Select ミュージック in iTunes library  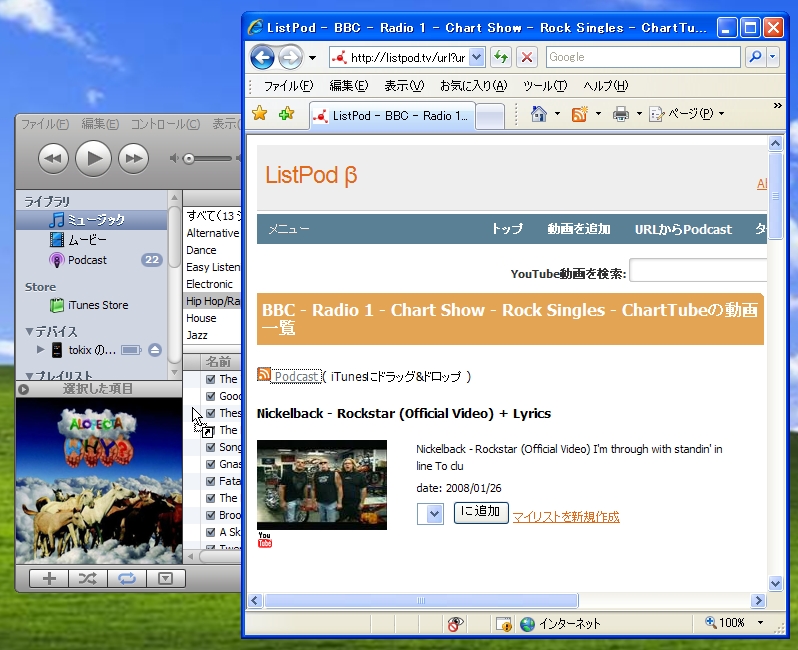[x=92, y=220]
